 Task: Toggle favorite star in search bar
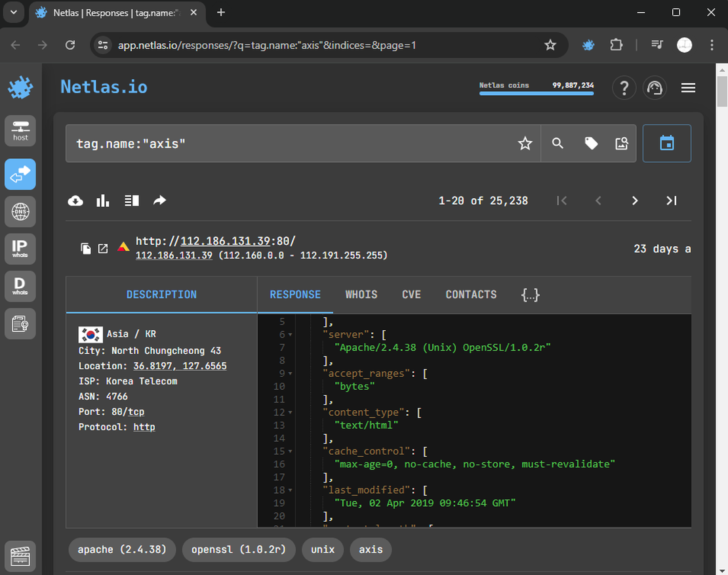pyautogui.click(x=525, y=144)
